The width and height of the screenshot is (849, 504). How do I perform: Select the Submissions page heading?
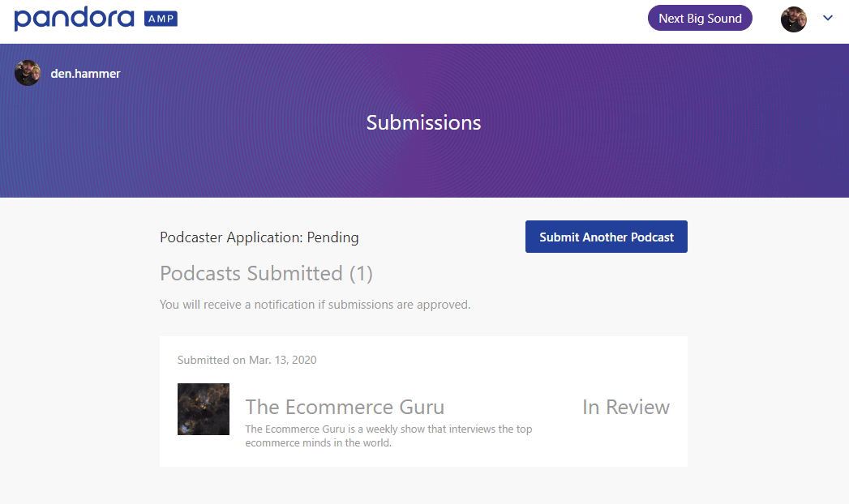(x=423, y=122)
